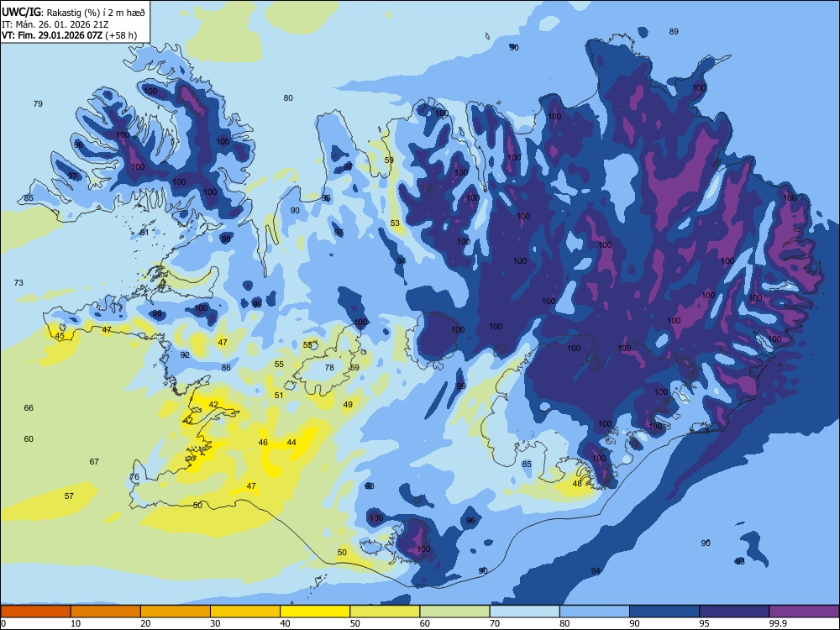The image size is (840, 630).
Task: Select the map value 45 on the peninsula
Action: coord(60,336)
